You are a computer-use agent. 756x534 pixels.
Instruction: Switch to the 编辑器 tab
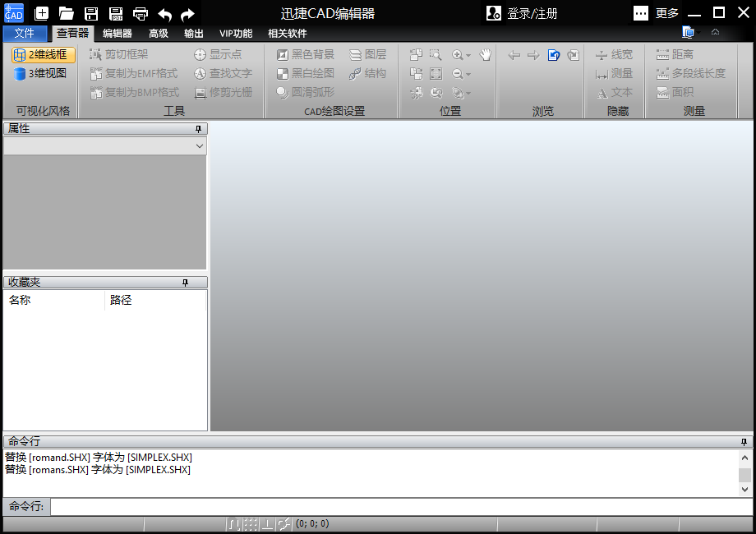(x=118, y=33)
